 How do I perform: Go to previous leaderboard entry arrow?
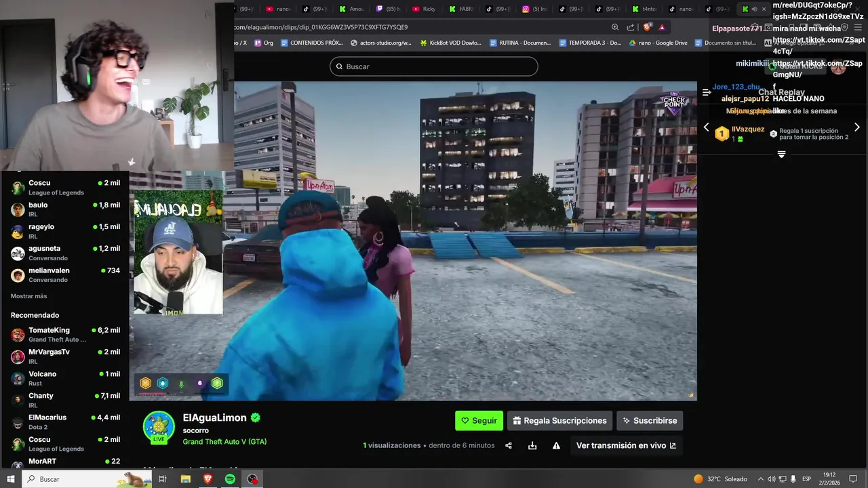tap(706, 127)
